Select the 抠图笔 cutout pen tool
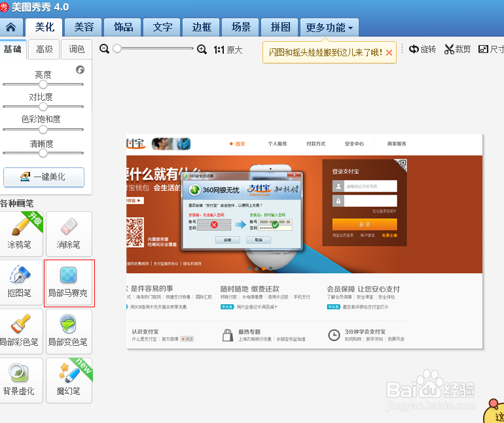 coord(20,282)
